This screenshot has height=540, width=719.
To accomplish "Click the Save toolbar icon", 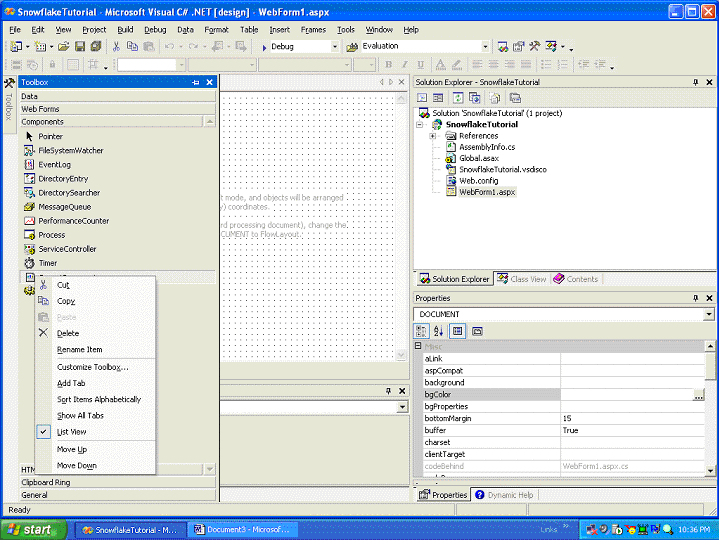I will (x=80, y=46).
